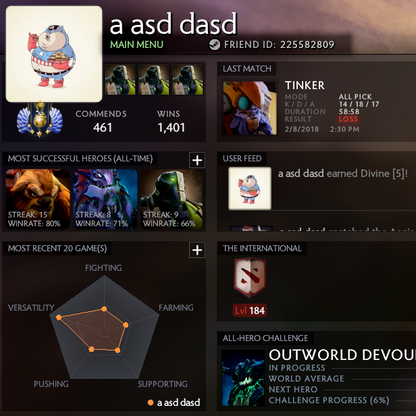Click the Steam icon beside Friend ID
This screenshot has height=416, width=416.
(x=214, y=44)
